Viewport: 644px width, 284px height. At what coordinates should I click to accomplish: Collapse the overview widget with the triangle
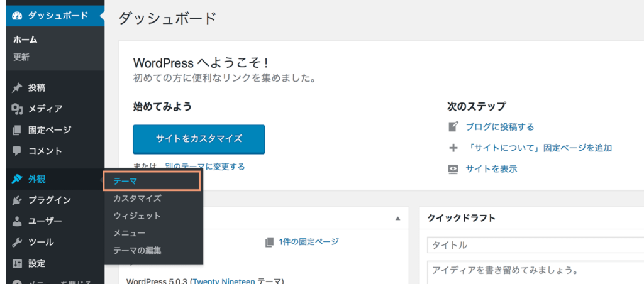[397, 219]
